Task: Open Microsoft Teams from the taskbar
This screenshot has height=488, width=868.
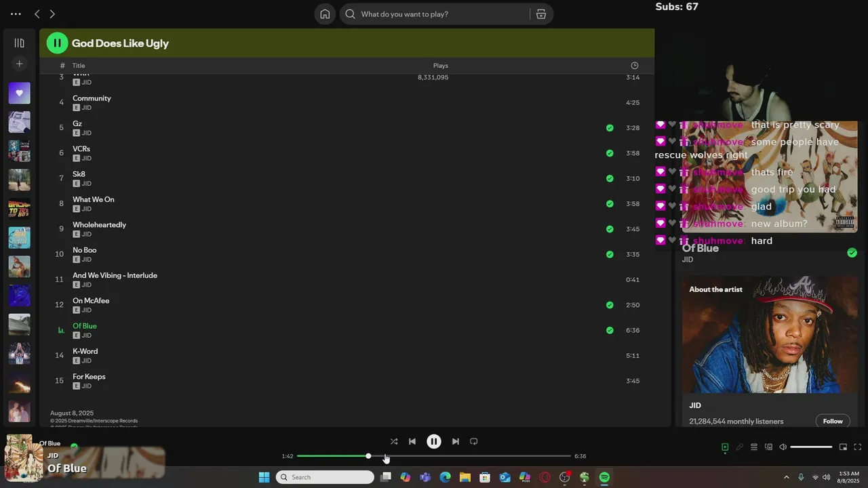Action: [x=425, y=477]
